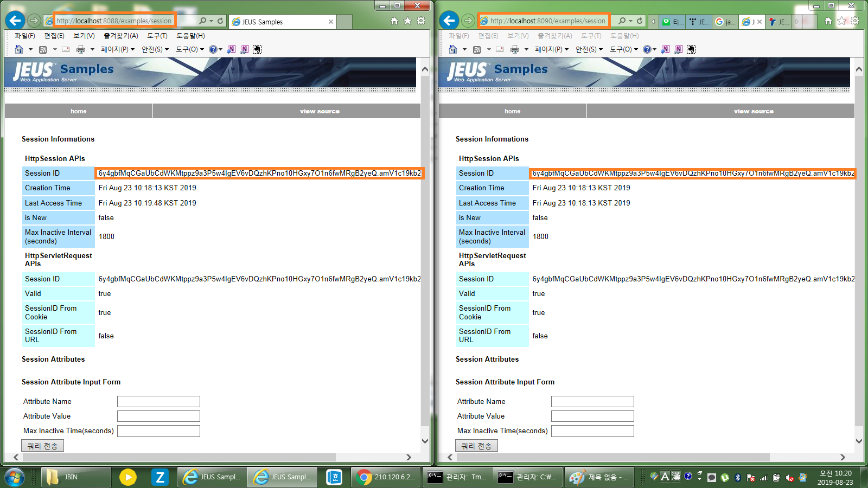Expand 도구(O) dropdown in right window

624,49
